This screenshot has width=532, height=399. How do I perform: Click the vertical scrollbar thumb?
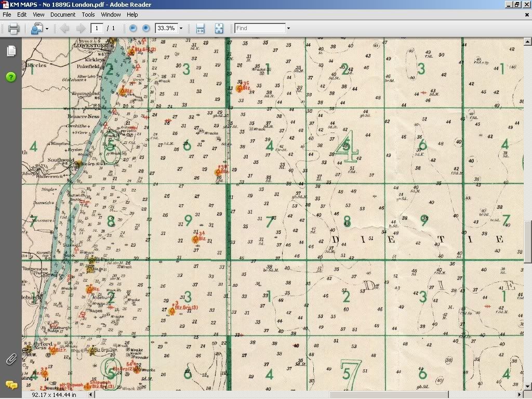pyautogui.click(x=528, y=242)
